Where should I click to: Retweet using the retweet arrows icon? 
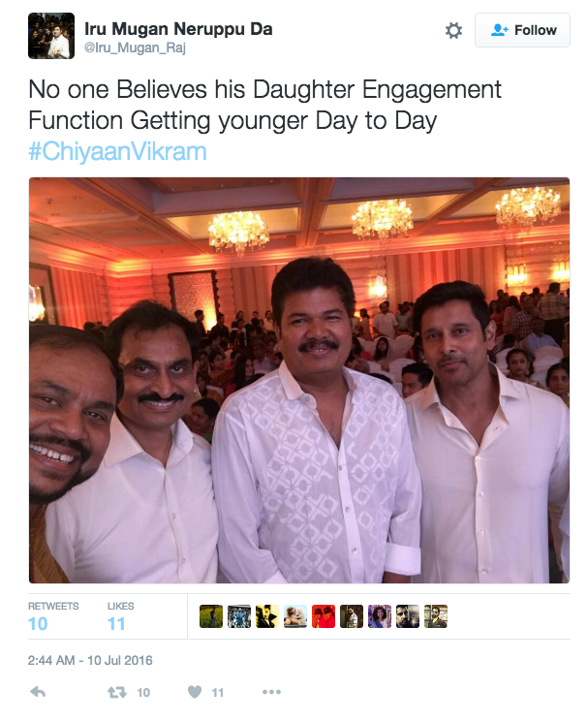click(x=116, y=692)
